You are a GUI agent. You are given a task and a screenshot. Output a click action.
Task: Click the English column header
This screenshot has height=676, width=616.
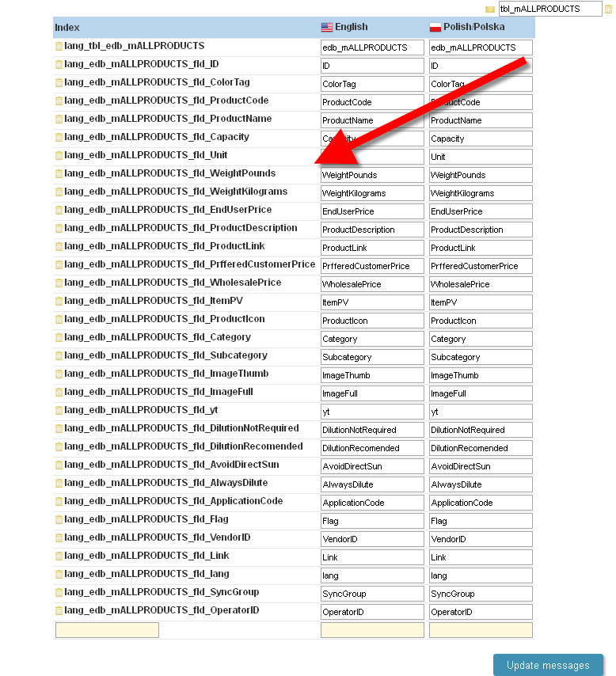345,28
